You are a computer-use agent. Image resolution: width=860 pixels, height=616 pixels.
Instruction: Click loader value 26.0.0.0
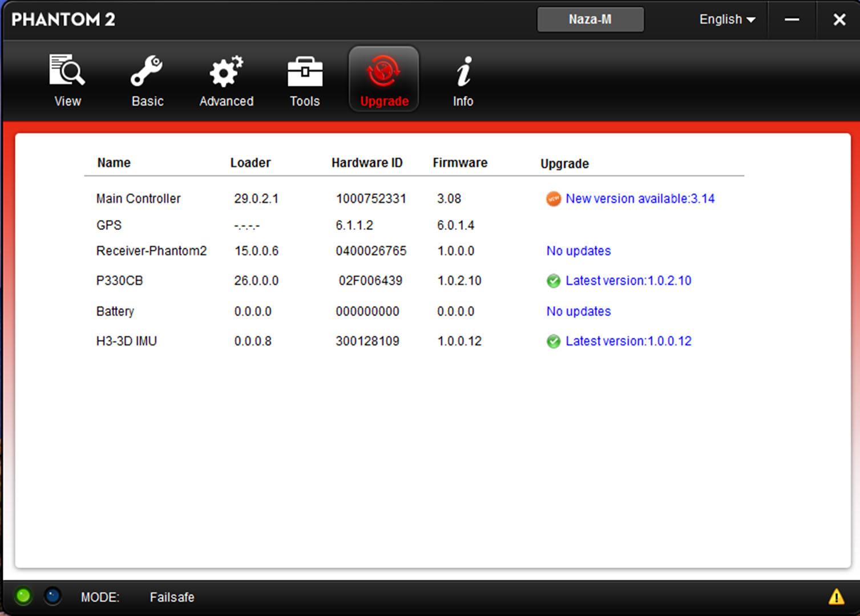click(x=256, y=281)
